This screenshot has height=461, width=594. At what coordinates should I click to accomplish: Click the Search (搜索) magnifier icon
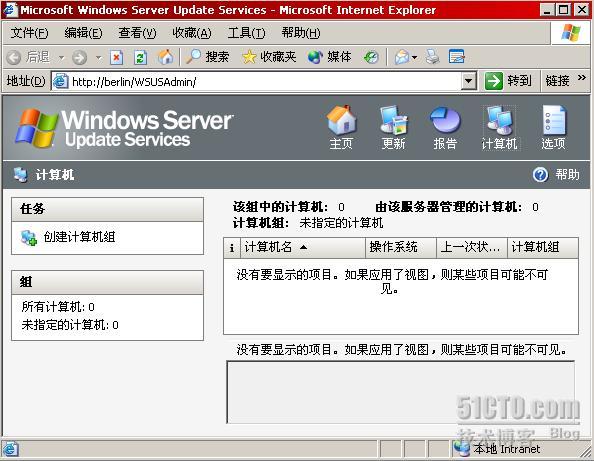[193, 57]
